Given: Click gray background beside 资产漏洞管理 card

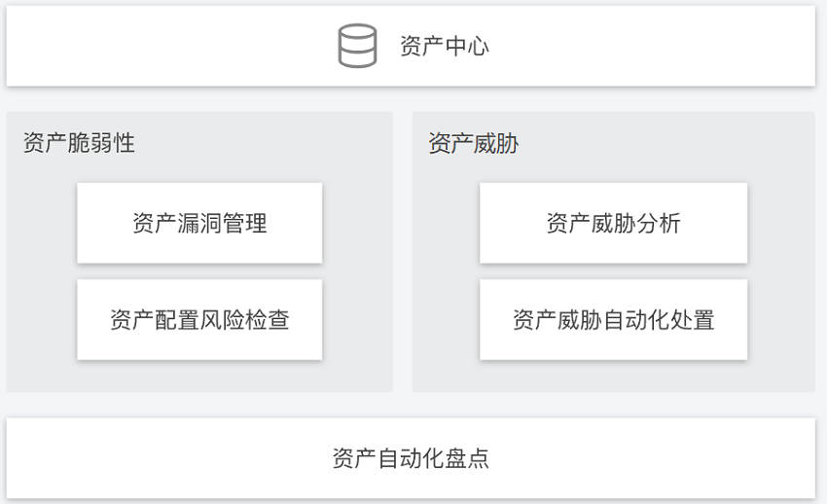Looking at the screenshot, I should [x=41, y=223].
